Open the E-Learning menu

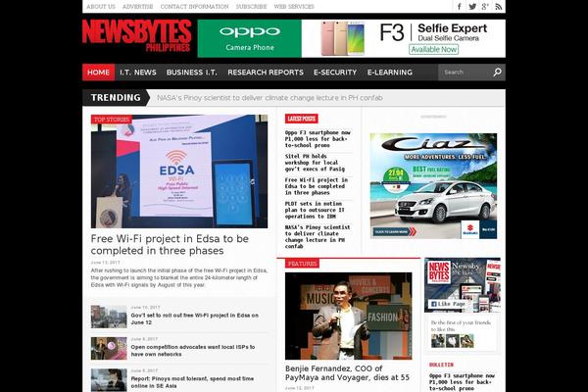coord(390,72)
